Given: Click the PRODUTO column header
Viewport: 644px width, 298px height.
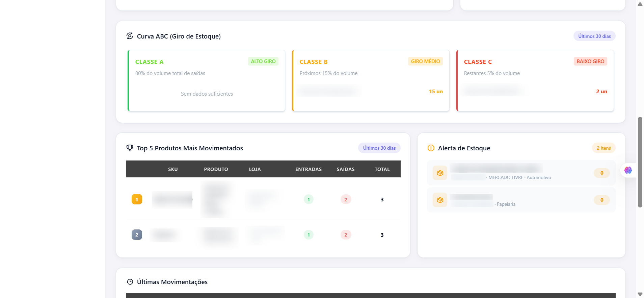Looking at the screenshot, I should [x=216, y=169].
